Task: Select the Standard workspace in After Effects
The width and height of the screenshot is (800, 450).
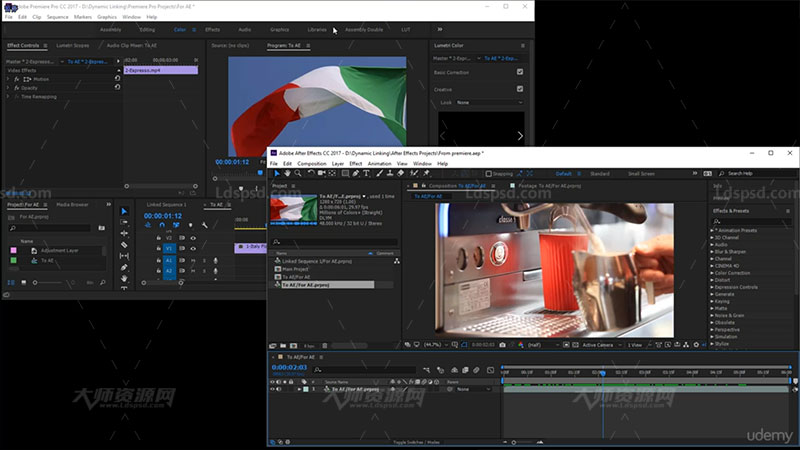Action: (600, 174)
